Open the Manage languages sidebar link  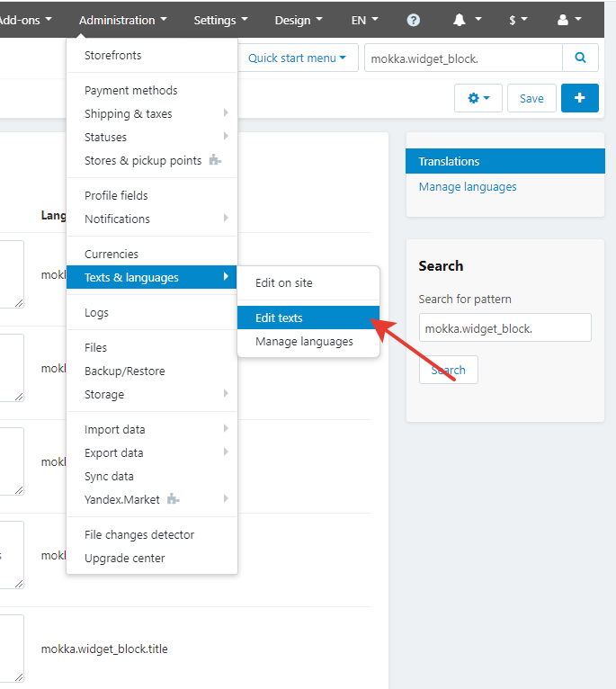pyautogui.click(x=468, y=187)
